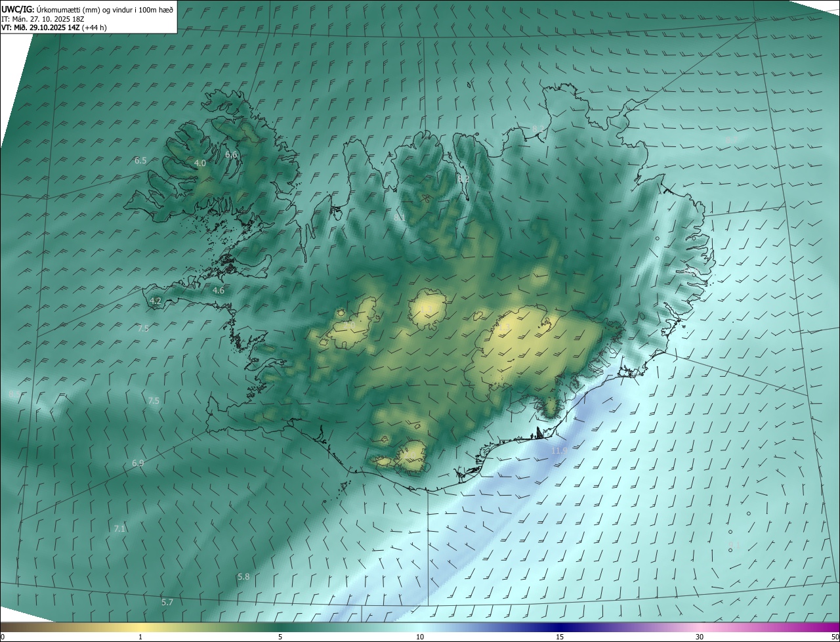
Task: Select the 6.9 value over the sea
Action: [x=138, y=463]
